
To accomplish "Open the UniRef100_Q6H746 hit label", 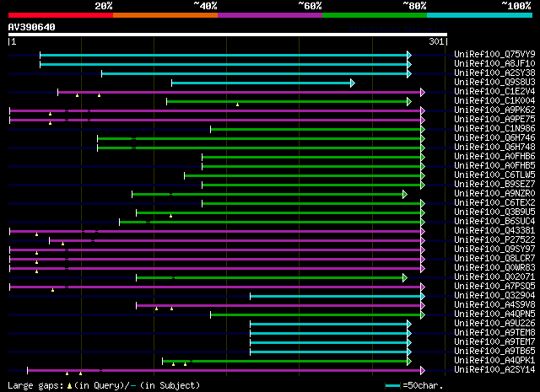I will 494,137.
